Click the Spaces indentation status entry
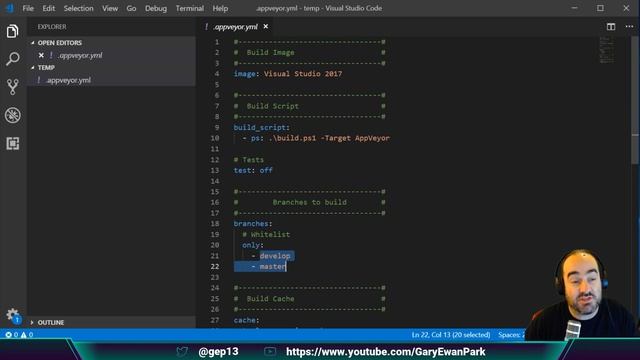Image resolution: width=640 pixels, height=360 pixels. [511, 335]
